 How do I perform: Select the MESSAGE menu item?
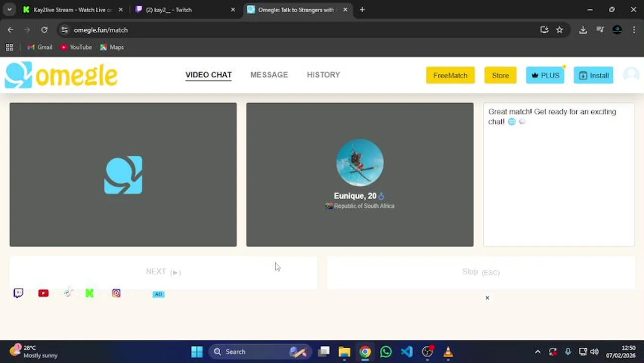(269, 75)
